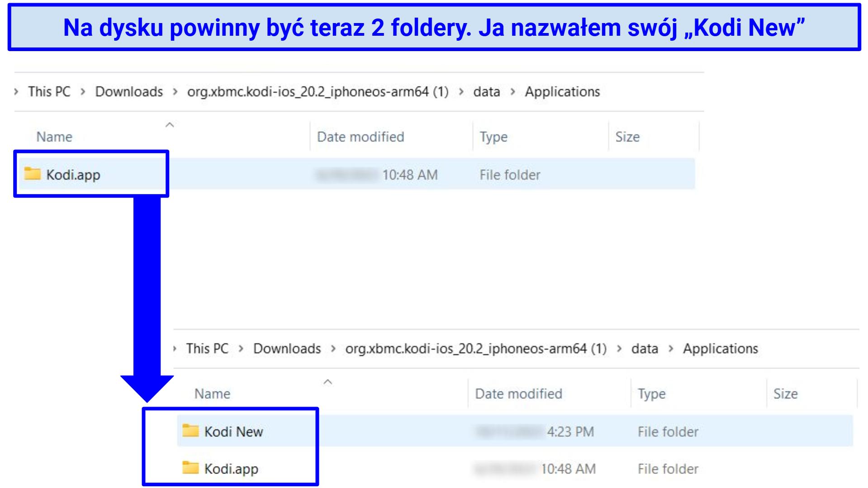Image resolution: width=868 pixels, height=488 pixels.
Task: Open Applications in upper breadcrumb
Action: pyautogui.click(x=562, y=92)
